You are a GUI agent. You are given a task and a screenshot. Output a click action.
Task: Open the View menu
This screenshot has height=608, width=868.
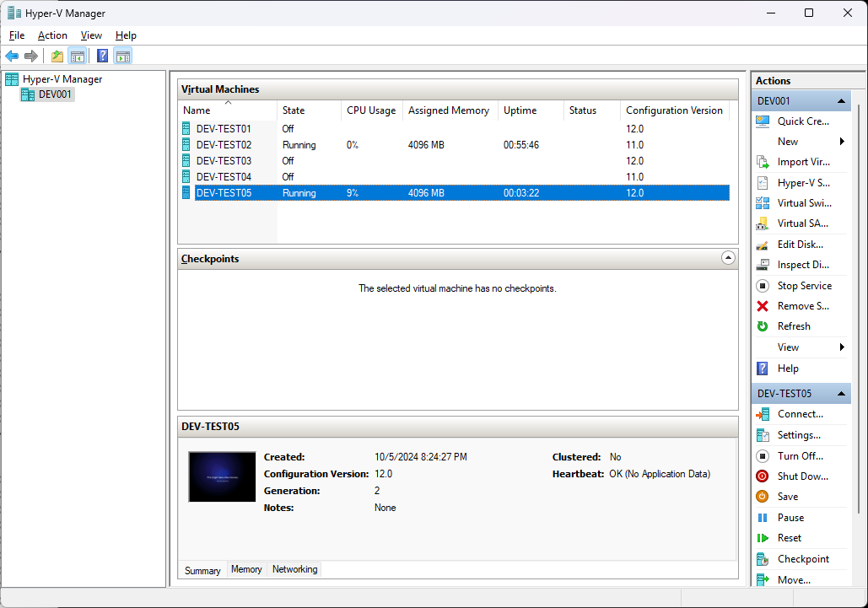91,35
